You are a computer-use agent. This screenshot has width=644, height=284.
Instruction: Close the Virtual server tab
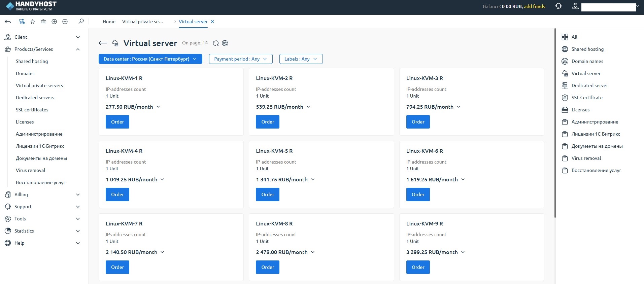click(212, 22)
